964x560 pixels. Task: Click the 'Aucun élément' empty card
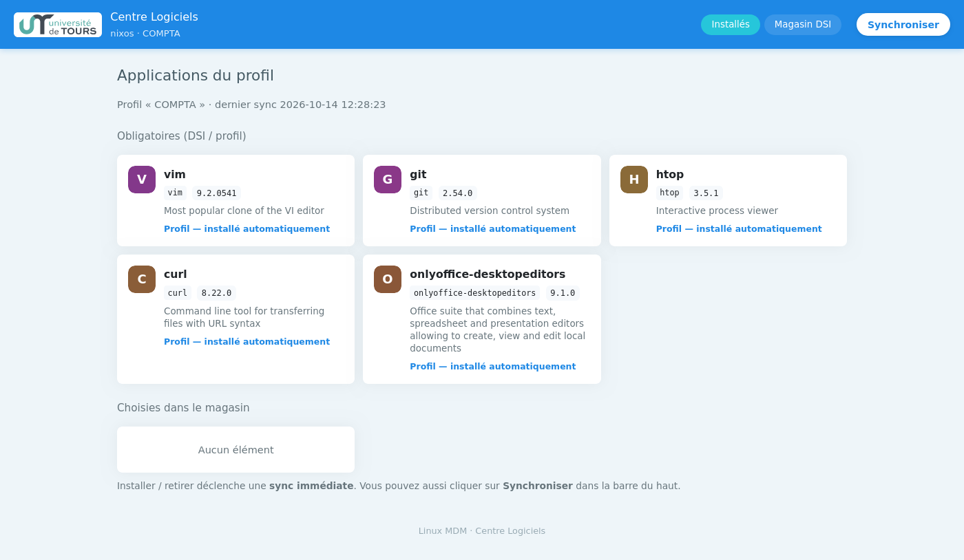[x=235, y=450]
